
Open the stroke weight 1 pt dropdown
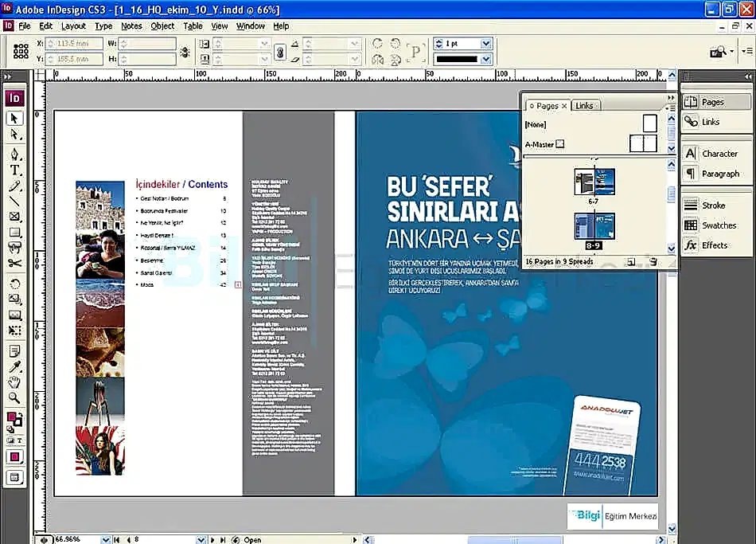pyautogui.click(x=485, y=44)
